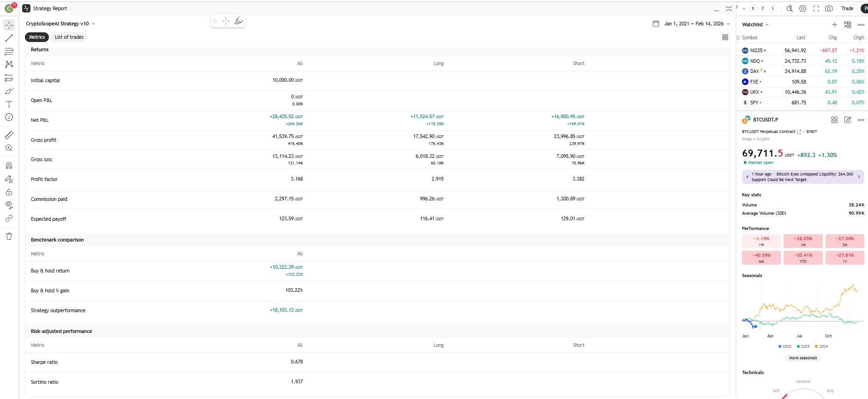Open BTCUSDT Perpetual Contract external link
Image resolution: width=868 pixels, height=399 pixels.
pos(799,132)
